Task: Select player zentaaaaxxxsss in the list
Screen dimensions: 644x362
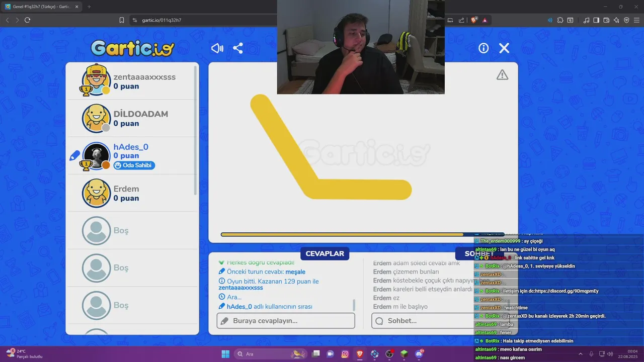Action: [132, 81]
